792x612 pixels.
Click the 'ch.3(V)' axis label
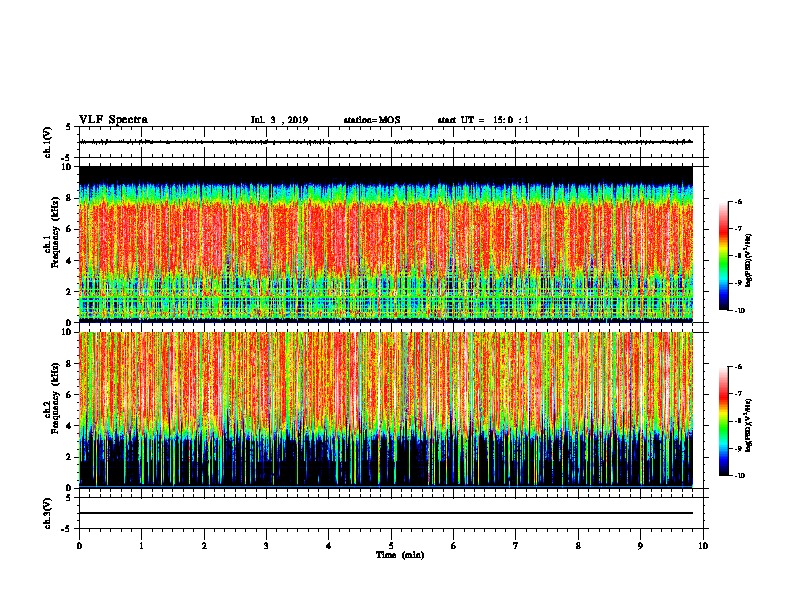[x=48, y=513]
